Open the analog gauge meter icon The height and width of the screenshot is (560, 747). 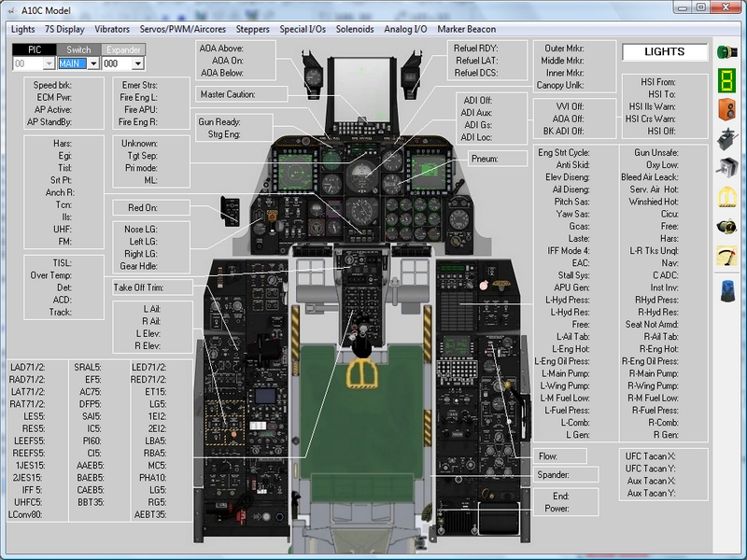pos(727,256)
